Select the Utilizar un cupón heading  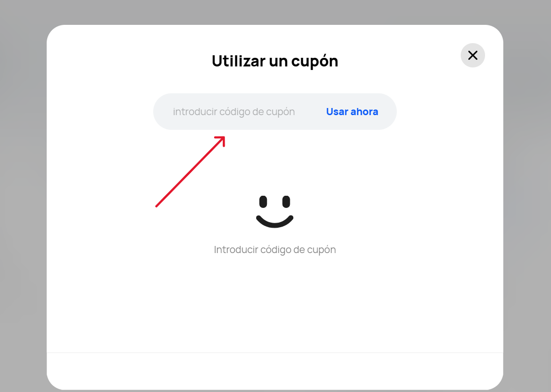pyautogui.click(x=274, y=61)
